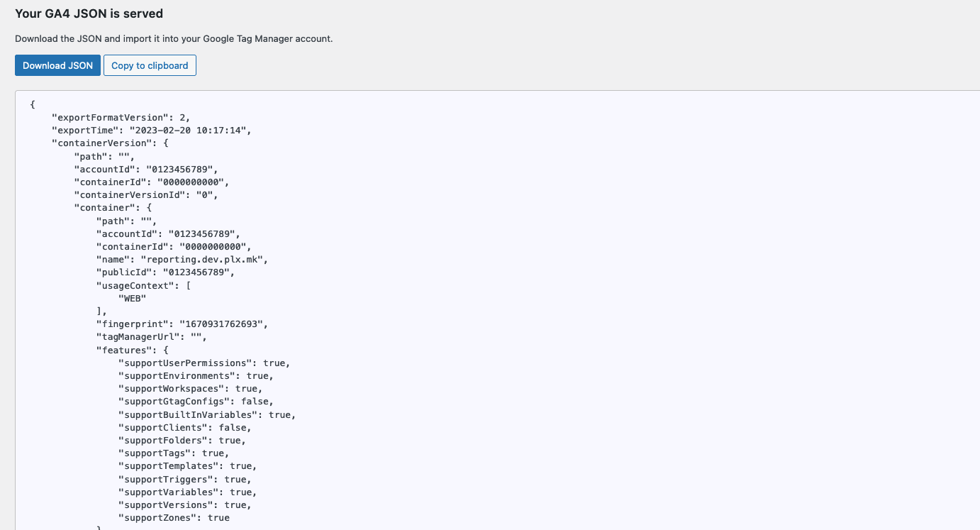Click the exportFormatVersion line in the JSON
The height and width of the screenshot is (530, 980).
[121, 117]
